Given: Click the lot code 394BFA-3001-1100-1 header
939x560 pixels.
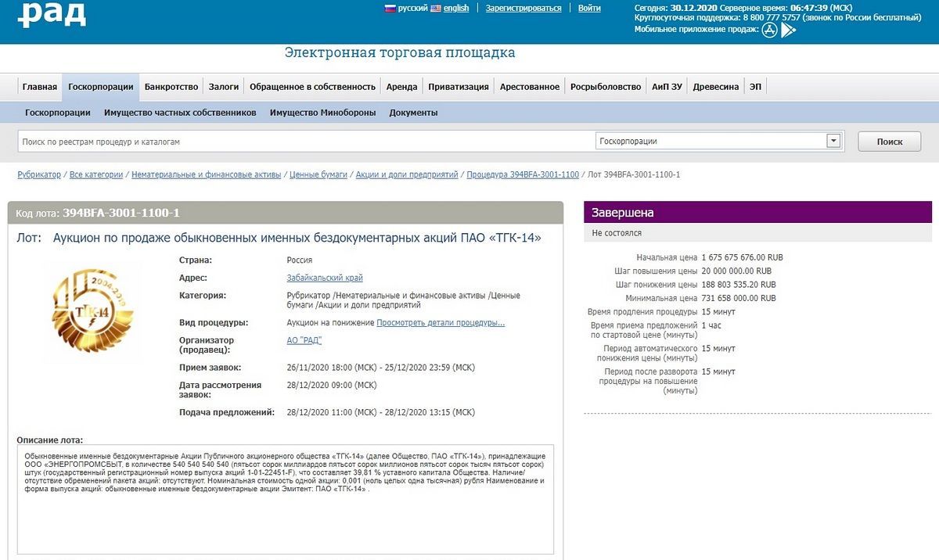Looking at the screenshot, I should (x=121, y=213).
